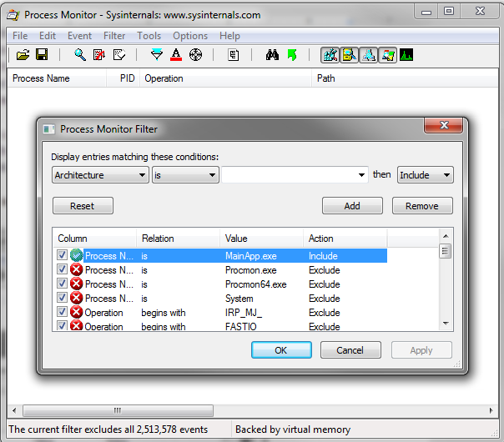Open the Filter menu

point(114,36)
